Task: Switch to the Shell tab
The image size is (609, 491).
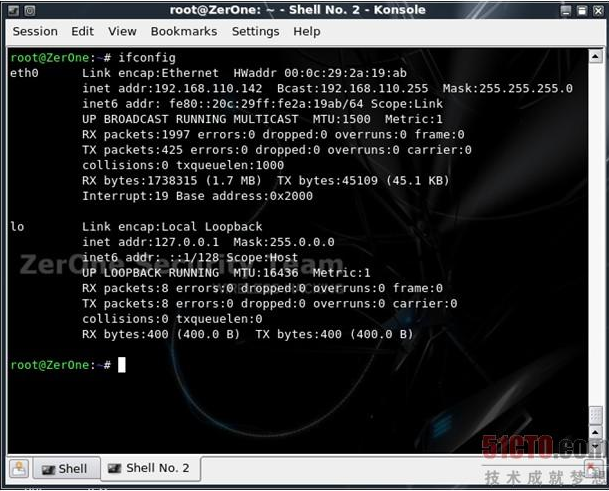Action: pos(64,468)
